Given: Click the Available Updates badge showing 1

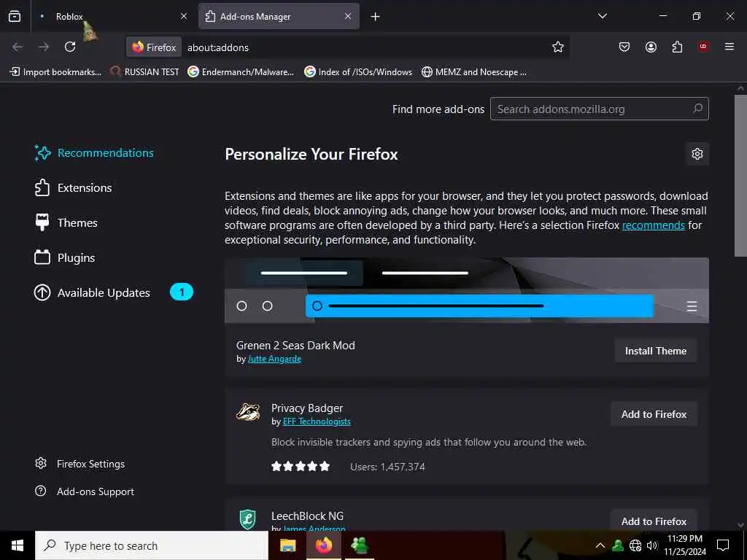Looking at the screenshot, I should 182,292.
